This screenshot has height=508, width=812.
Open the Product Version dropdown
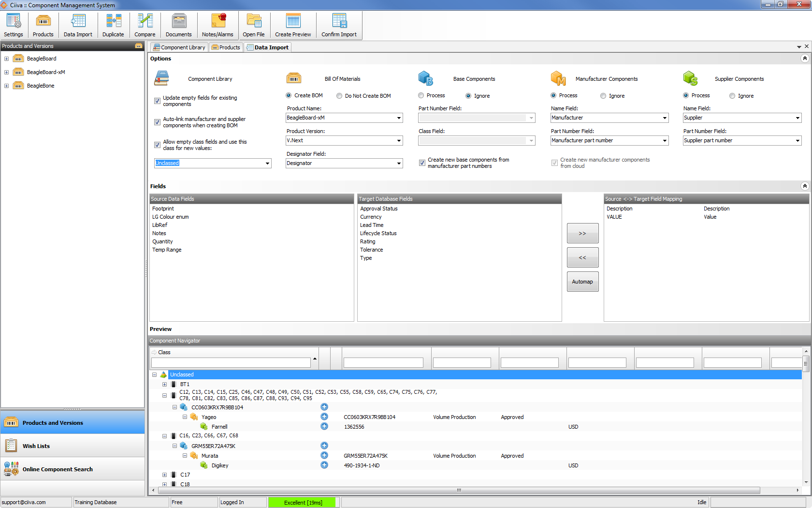point(399,141)
